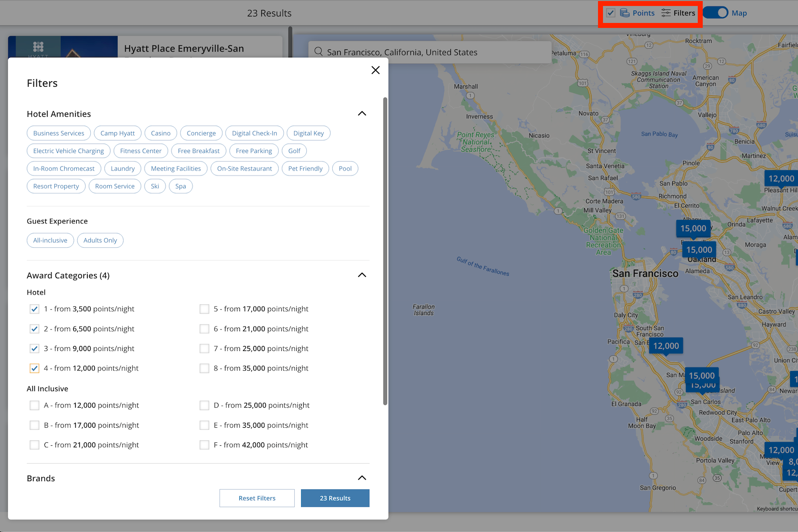This screenshot has height=532, width=798.
Task: Collapse the Hotel Amenities section
Action: [362, 114]
